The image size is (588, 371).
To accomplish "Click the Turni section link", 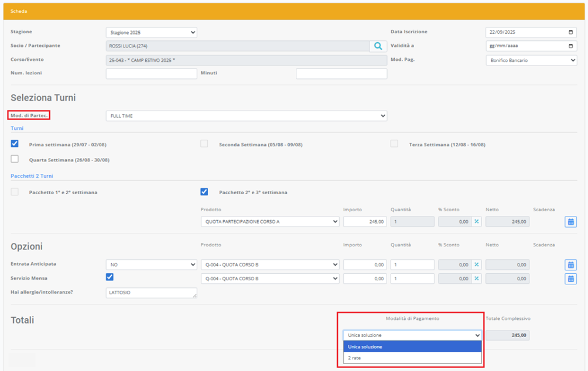I will [x=17, y=128].
